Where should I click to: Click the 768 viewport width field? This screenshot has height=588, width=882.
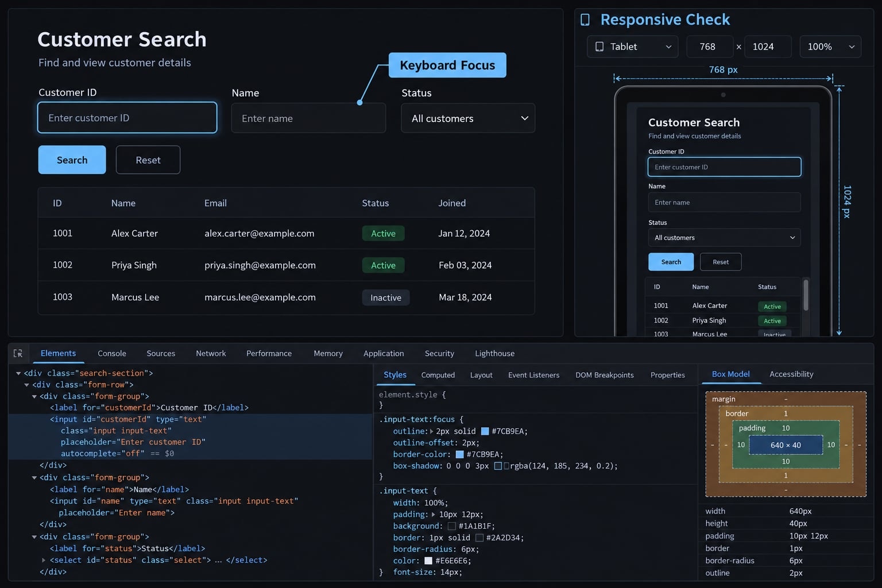click(710, 47)
